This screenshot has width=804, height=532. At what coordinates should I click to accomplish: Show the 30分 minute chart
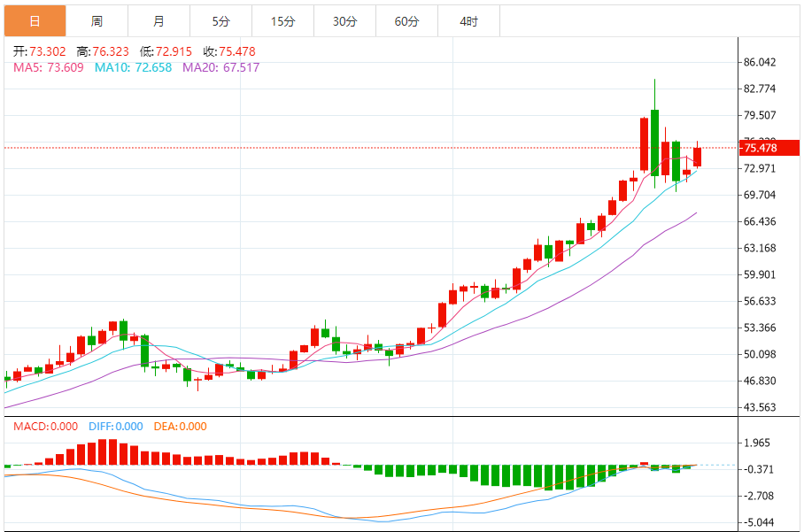[344, 21]
